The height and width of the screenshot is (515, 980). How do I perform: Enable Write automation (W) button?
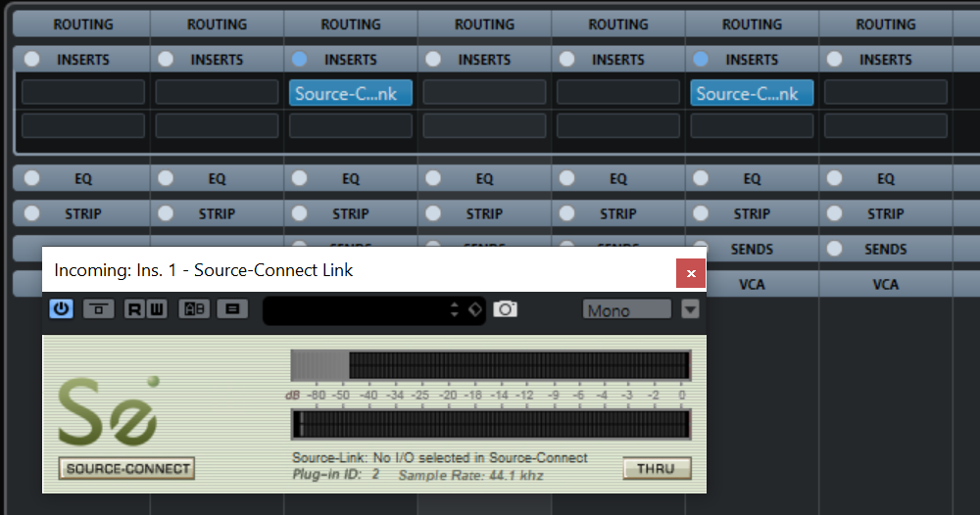pyautogui.click(x=157, y=309)
